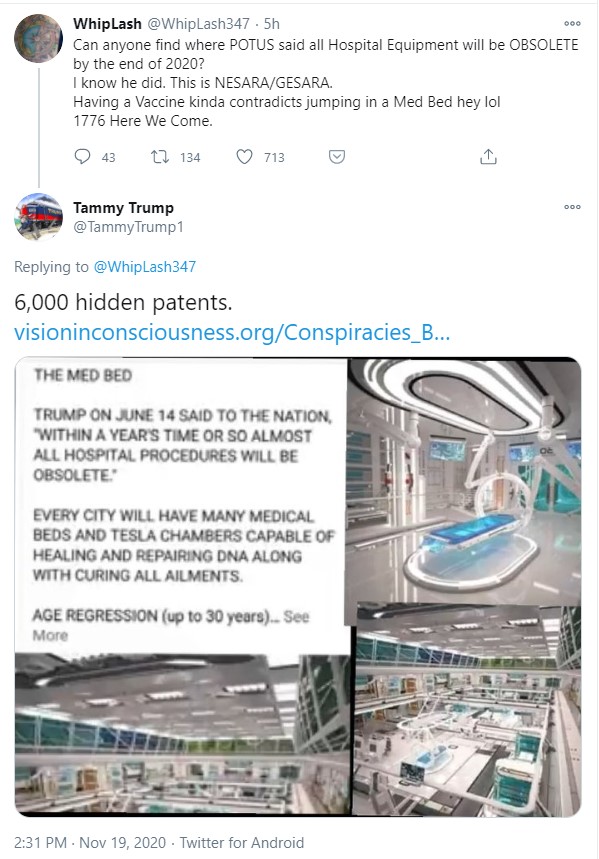Open the three-dot menu on Tammy Trump's tweet
599x859 pixels.
(572, 207)
